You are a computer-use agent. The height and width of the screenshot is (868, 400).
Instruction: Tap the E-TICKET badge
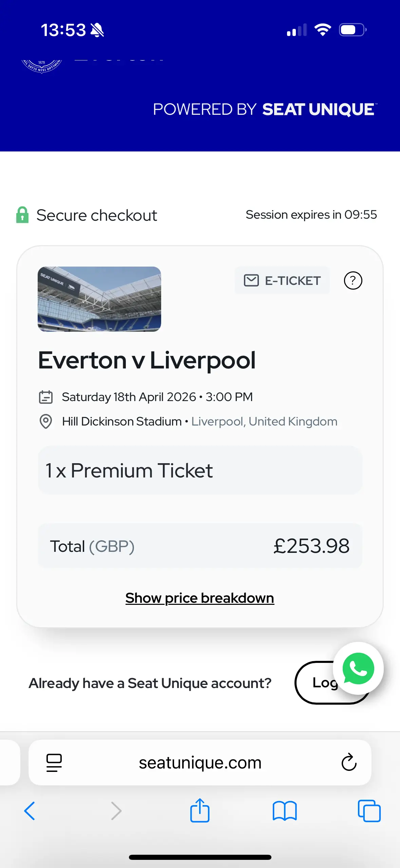(x=282, y=281)
